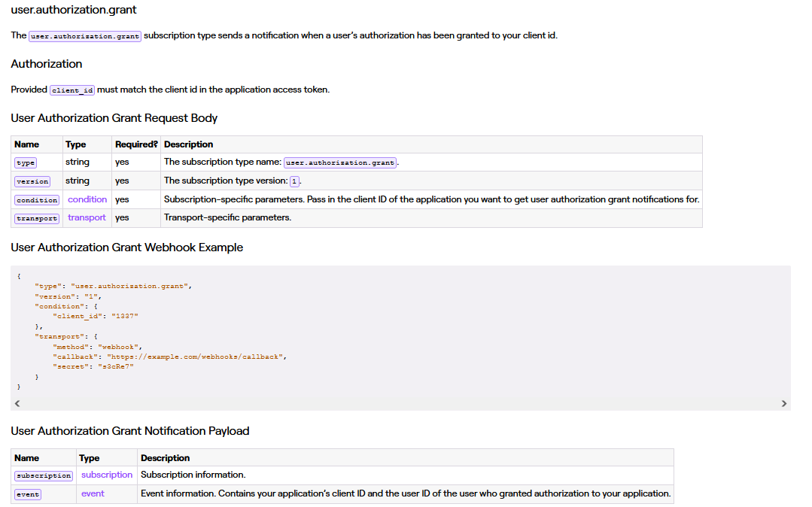Viewport: 812px width, 507px height.
Task: Select the type code badge in the table
Action: coord(25,162)
